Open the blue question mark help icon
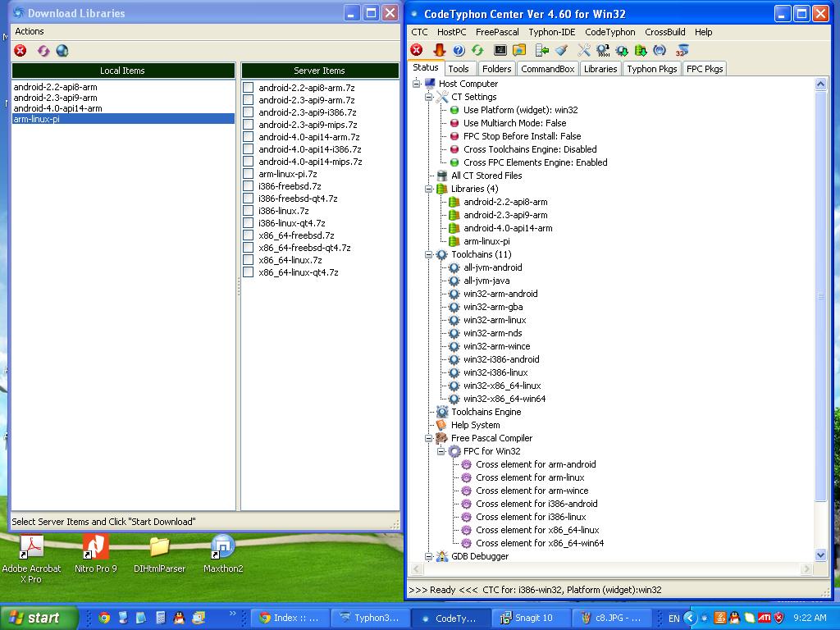 tap(459, 50)
